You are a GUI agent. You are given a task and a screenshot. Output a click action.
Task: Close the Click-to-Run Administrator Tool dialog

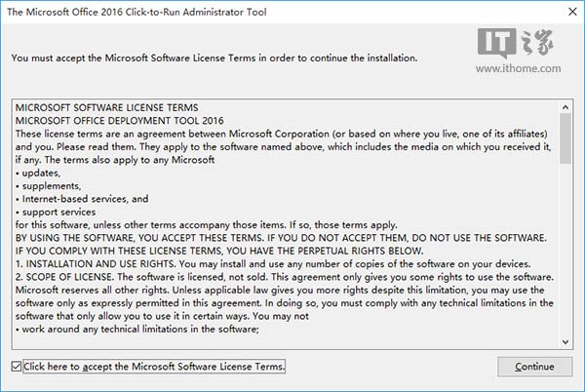pos(572,12)
